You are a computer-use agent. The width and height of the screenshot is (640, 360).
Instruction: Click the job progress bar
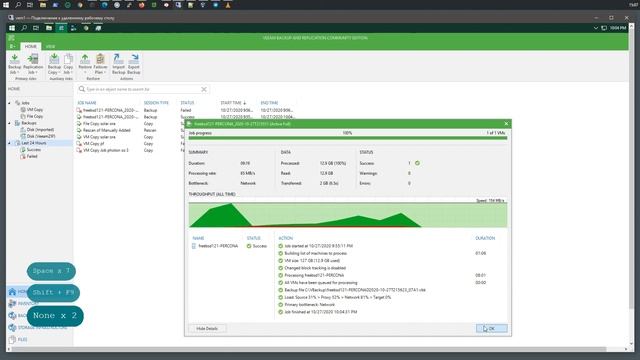click(348, 138)
